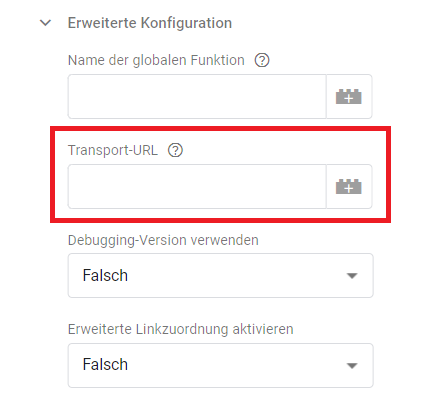
Task: Collapse the Erweiterte Konfiguration chevron
Action: [45, 23]
